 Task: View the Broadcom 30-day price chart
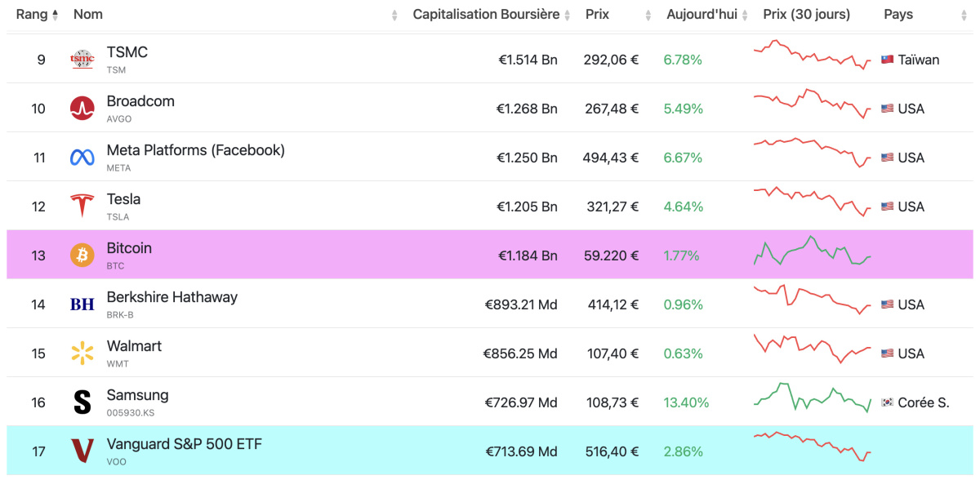tap(813, 104)
